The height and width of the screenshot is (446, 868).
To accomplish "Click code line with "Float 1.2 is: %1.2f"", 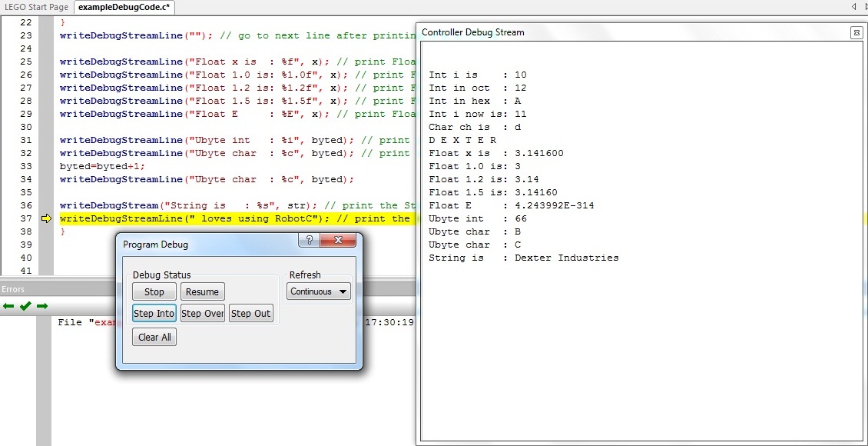I will [x=237, y=88].
